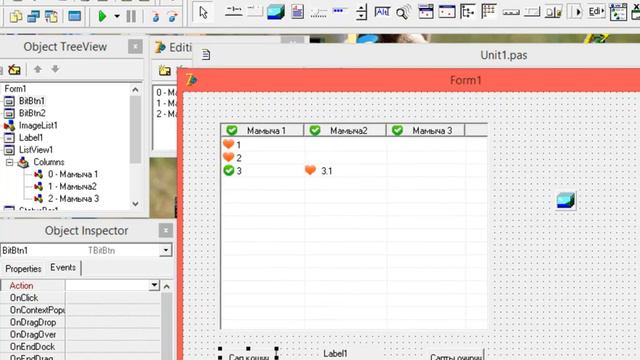
Task: Click the 'Мамыча2' column header
Action: point(345,130)
